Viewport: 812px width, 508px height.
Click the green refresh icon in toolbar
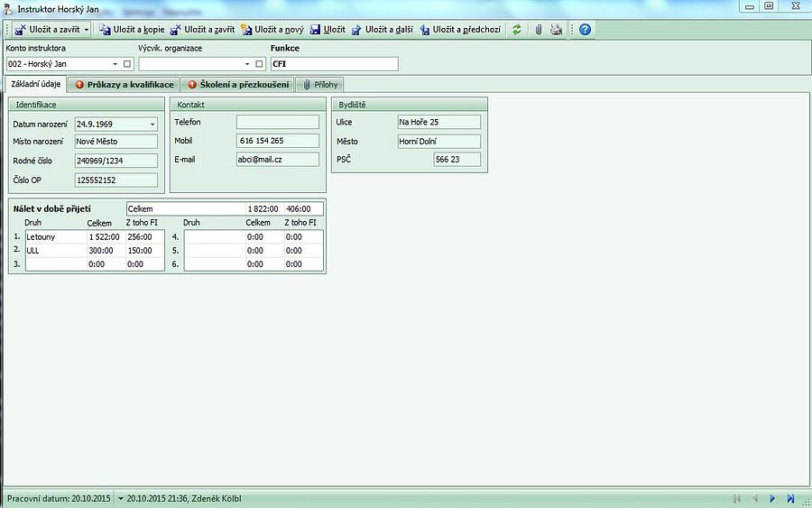(517, 30)
